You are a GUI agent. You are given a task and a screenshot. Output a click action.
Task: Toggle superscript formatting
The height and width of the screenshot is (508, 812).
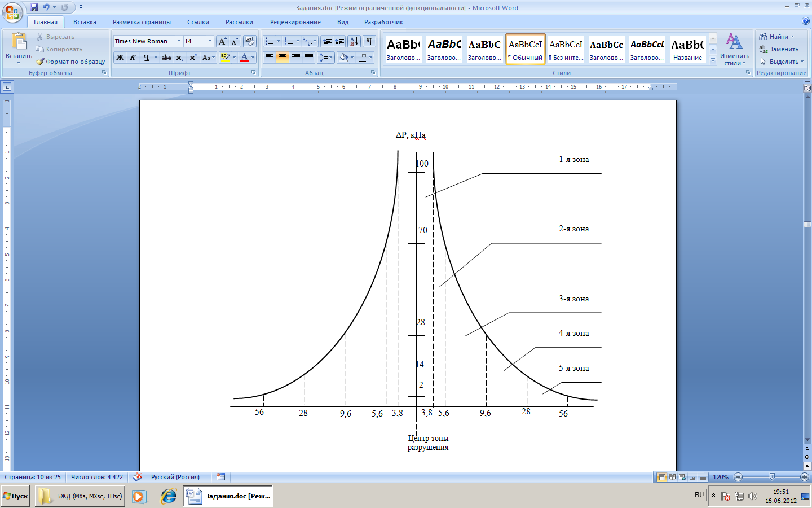coord(193,58)
